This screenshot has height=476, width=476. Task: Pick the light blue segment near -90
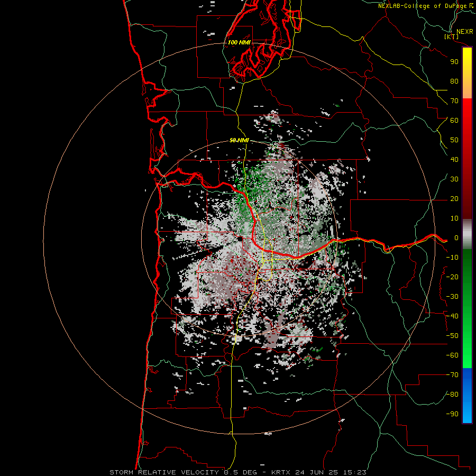click(467, 413)
